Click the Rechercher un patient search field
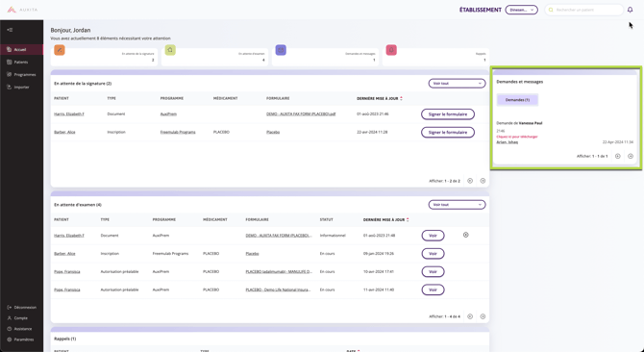This screenshot has width=644, height=352. tap(584, 10)
